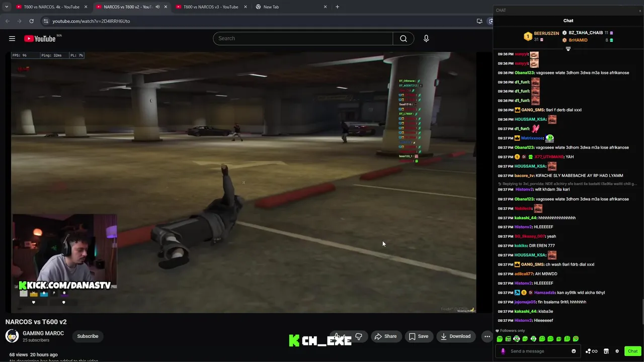The width and height of the screenshot is (644, 362).
Task: Click the video title NARCOS vs T600 v2
Action: pos(36,322)
